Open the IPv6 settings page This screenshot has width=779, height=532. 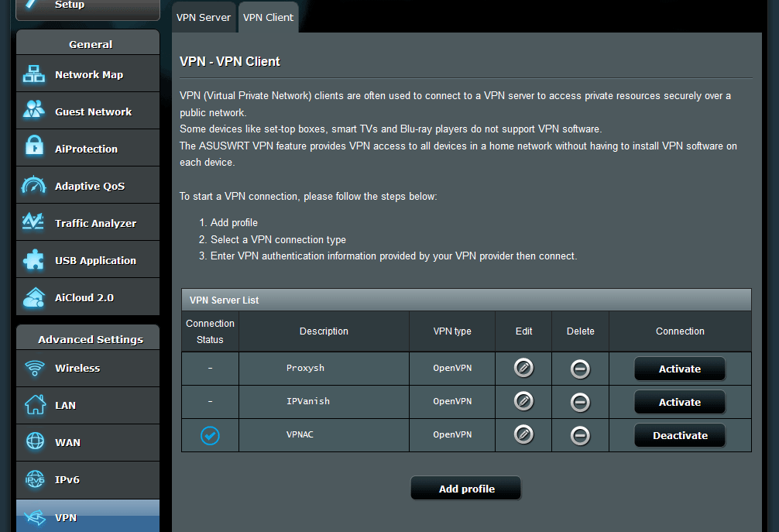88,480
